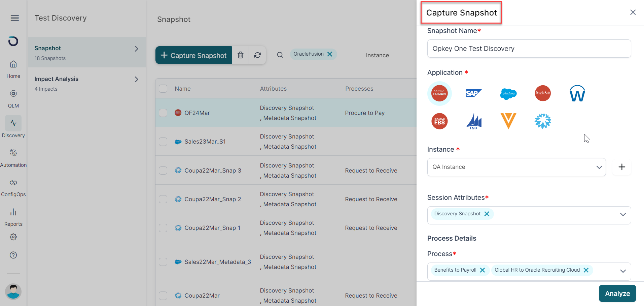Select Oracle EBS application icon
Viewport: 644px width, 306px height.
tap(439, 121)
